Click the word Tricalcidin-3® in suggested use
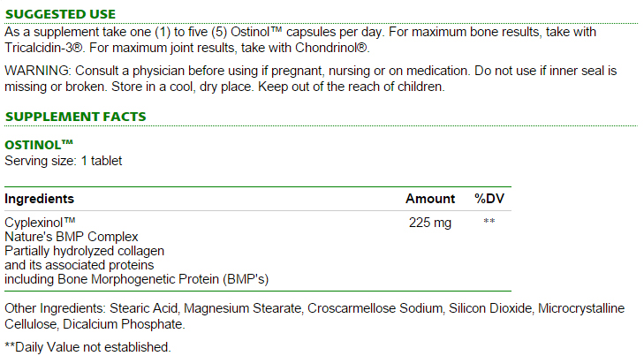 click(x=44, y=48)
